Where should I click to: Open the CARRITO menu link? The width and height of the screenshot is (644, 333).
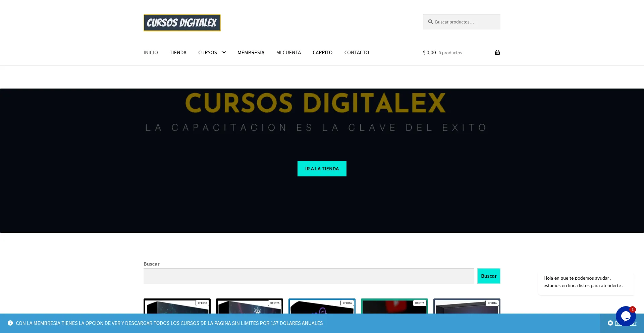click(x=322, y=53)
